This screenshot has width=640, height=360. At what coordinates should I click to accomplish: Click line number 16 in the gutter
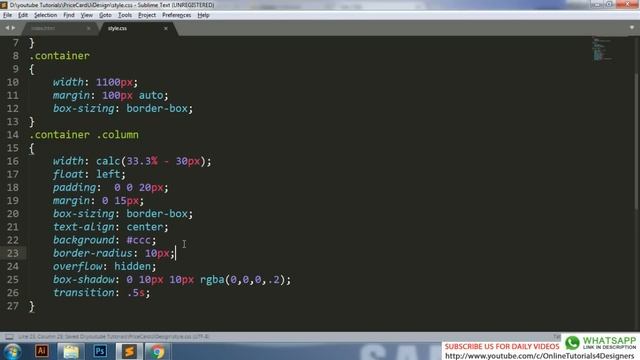pos(13,161)
